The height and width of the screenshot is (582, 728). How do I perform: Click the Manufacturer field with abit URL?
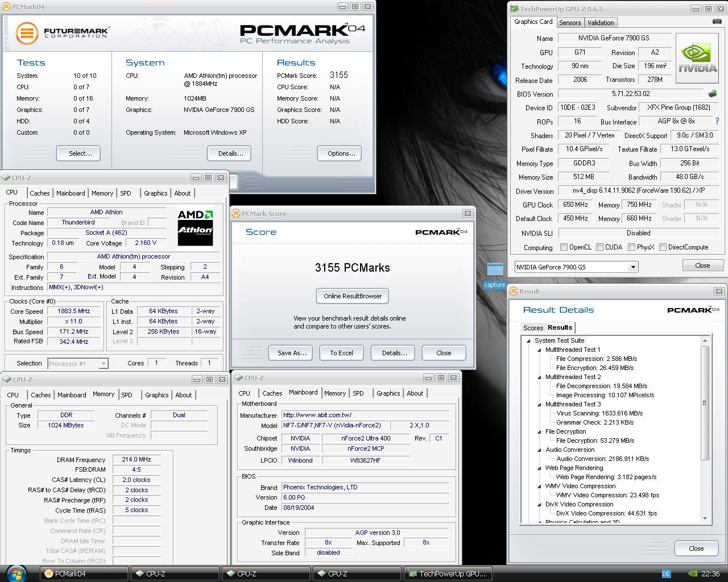click(x=366, y=415)
